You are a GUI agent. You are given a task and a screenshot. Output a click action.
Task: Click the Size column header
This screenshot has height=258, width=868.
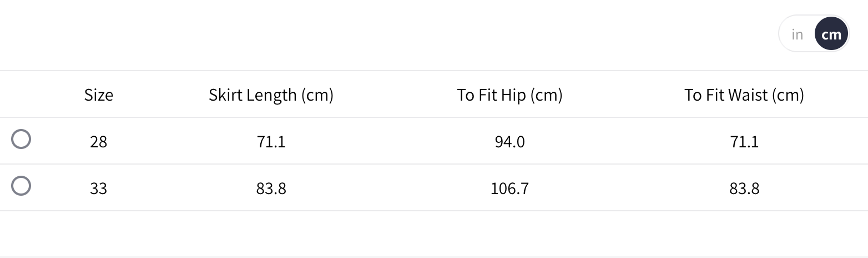pyautogui.click(x=99, y=95)
